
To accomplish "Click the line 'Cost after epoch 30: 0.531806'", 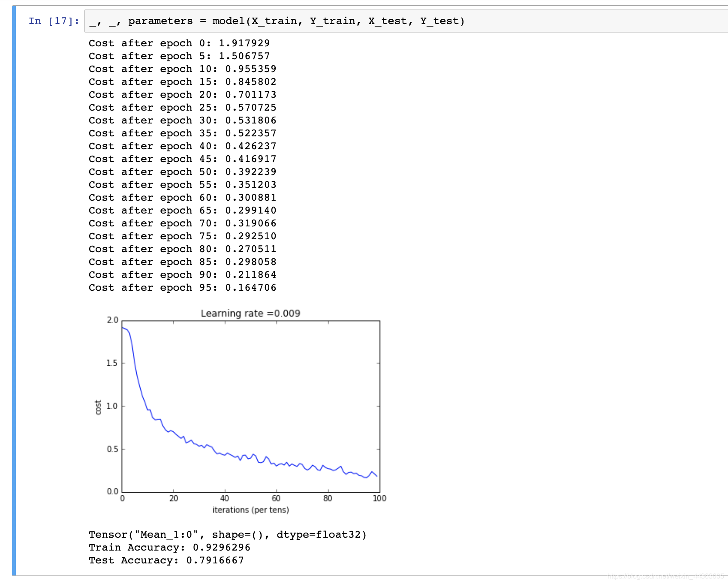I will point(183,120).
